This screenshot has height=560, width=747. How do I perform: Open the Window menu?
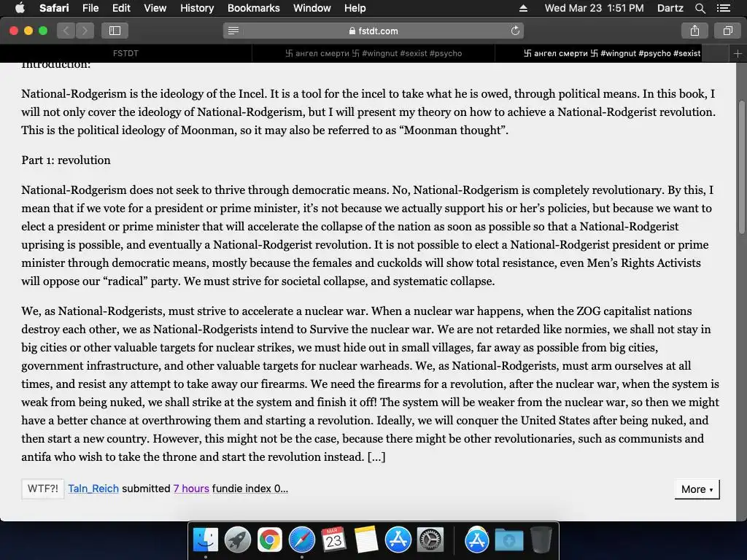point(311,8)
